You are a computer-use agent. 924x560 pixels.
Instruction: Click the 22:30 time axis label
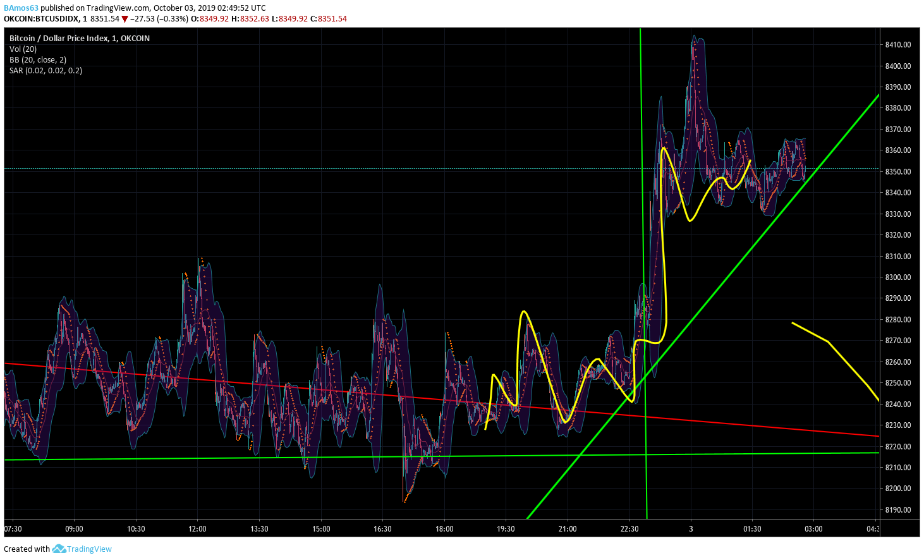coord(629,529)
